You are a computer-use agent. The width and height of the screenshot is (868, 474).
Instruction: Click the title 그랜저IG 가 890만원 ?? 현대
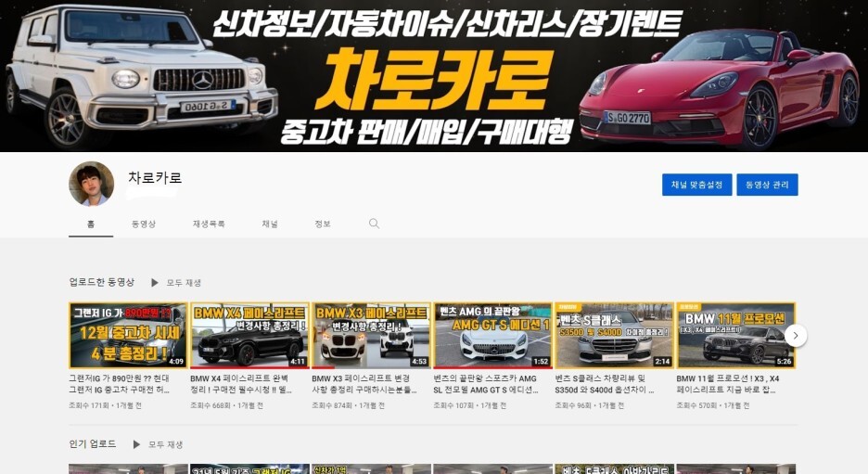coord(119,384)
